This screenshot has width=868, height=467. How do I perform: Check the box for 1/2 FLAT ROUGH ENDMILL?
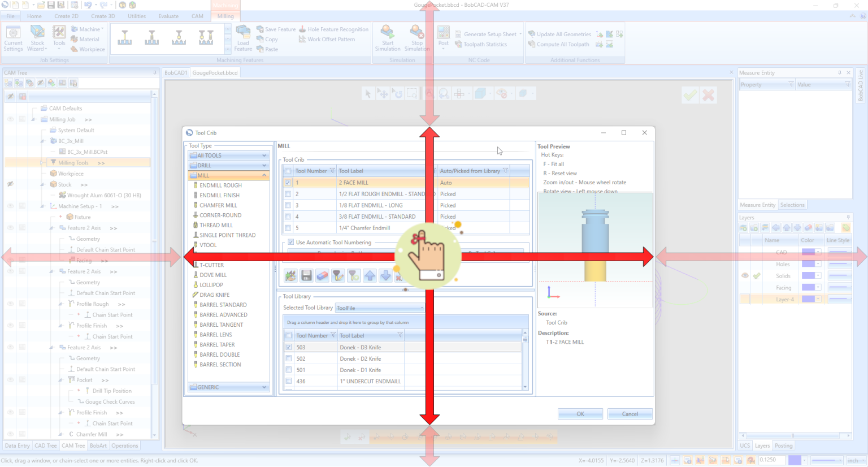click(288, 194)
